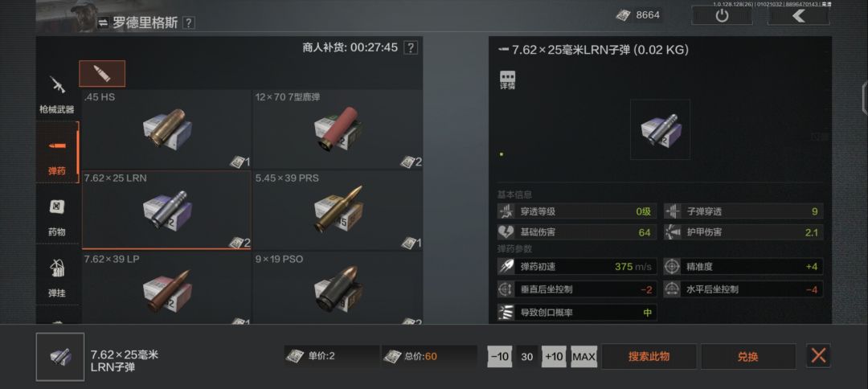Screen dimensions: 868x389
Task: Click the search this item (搜索此物) button
Action: coord(649,356)
